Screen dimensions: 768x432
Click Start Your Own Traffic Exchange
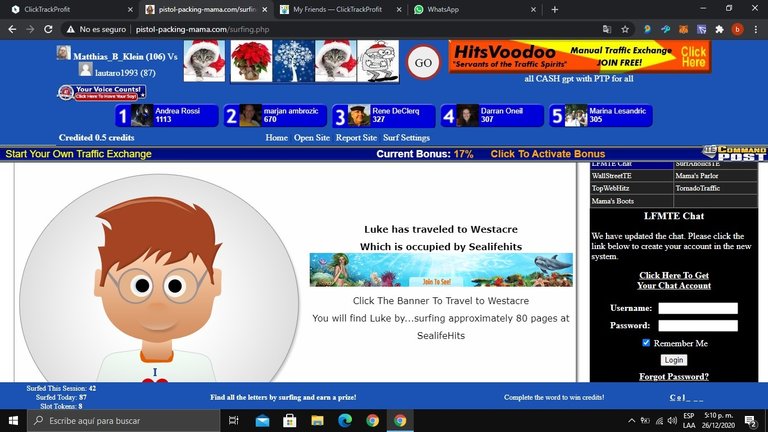pos(78,154)
